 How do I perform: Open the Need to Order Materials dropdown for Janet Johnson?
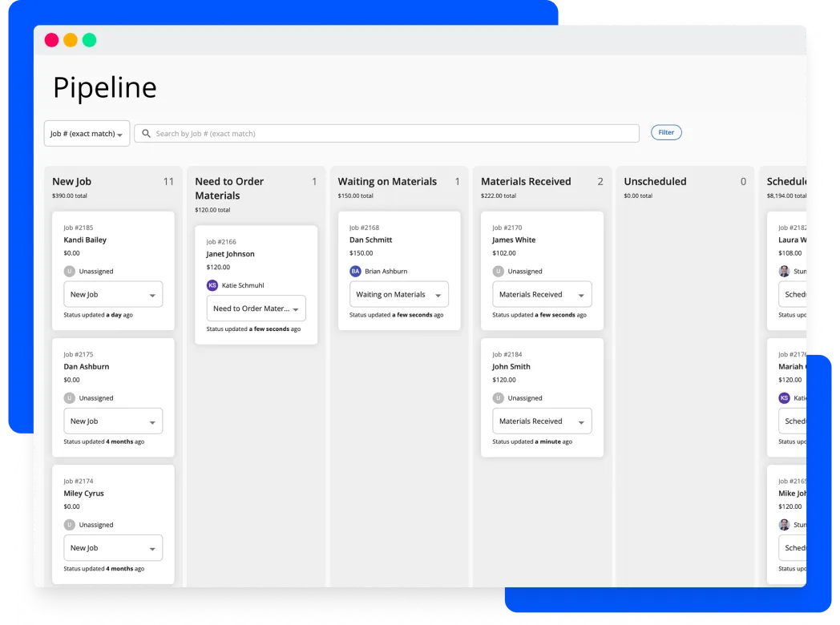tap(256, 308)
